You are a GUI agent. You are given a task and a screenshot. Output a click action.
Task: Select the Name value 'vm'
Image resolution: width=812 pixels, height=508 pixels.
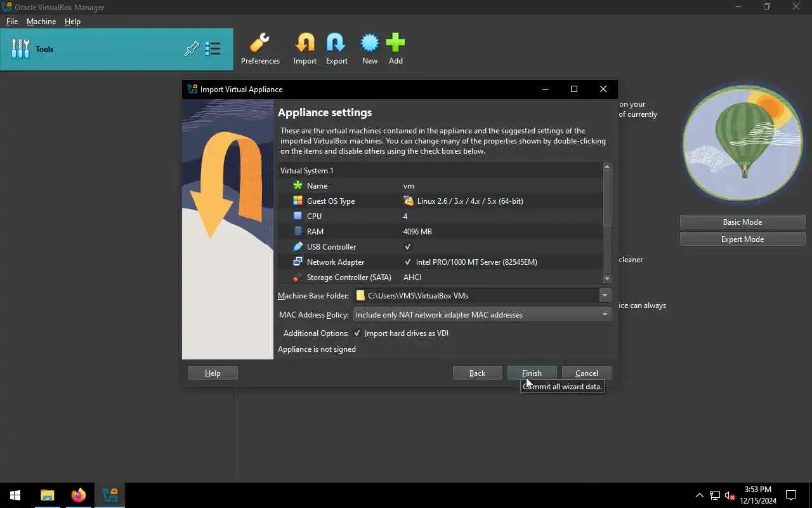(x=409, y=185)
